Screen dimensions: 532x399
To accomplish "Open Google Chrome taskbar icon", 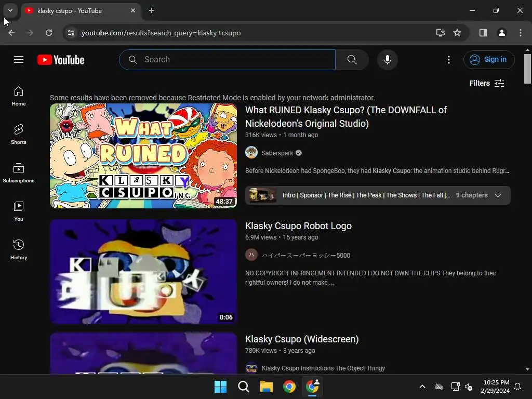I will click(289, 387).
